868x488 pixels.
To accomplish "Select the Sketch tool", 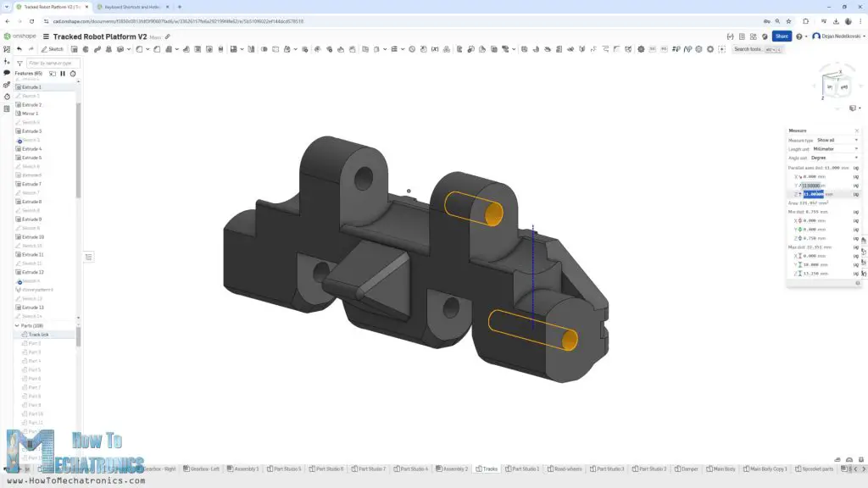I will click(x=54, y=49).
